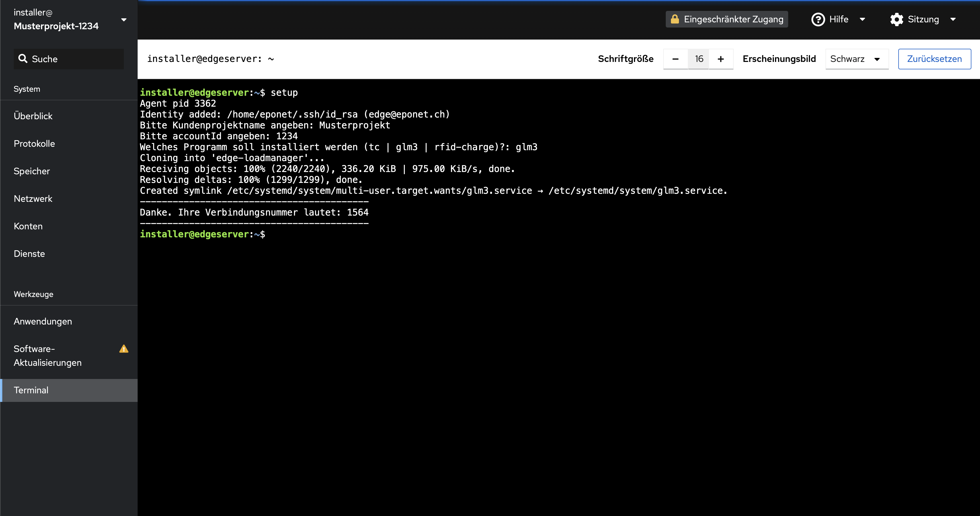Click the Sitzung gear icon
980x516 pixels.
pos(897,19)
